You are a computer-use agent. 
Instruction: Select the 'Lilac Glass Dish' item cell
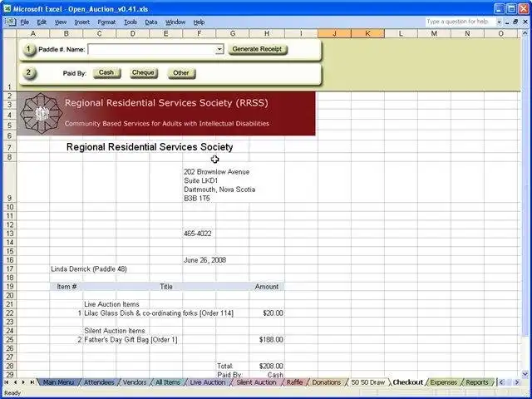tap(159, 313)
